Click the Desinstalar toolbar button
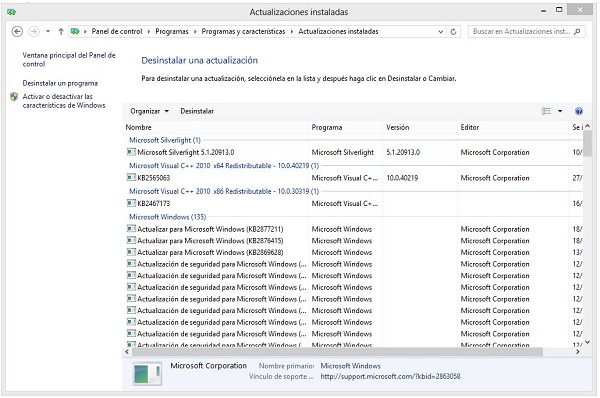The height and width of the screenshot is (398, 600). (197, 111)
